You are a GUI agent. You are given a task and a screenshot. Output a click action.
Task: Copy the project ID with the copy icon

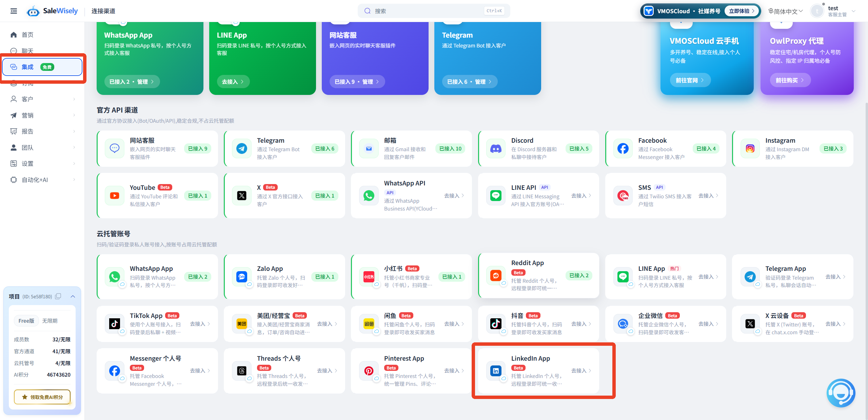(x=58, y=296)
